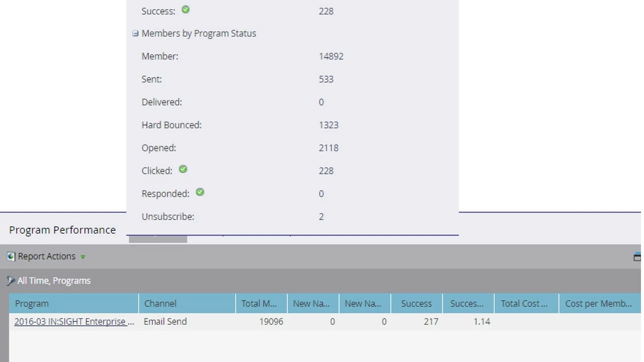Screen dimensions: 644x362
Task: Open Report Actions menu
Action: (x=46, y=256)
